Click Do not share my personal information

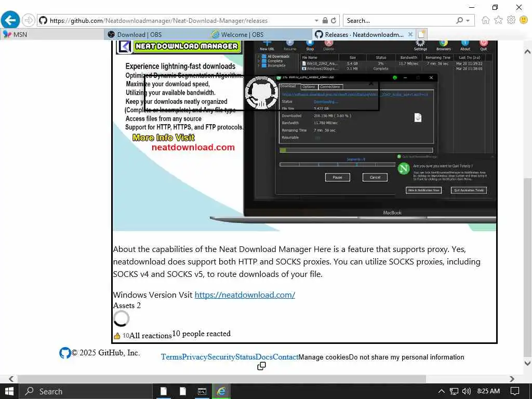pos(406,357)
